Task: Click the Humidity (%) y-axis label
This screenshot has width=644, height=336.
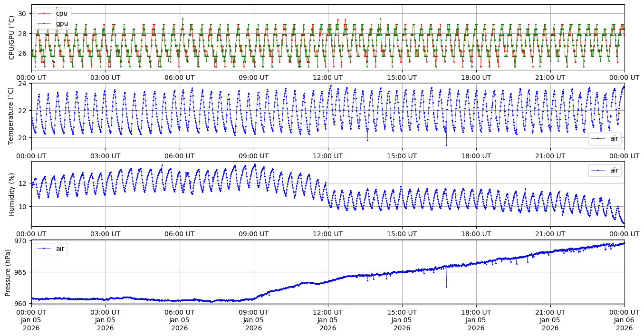Action: click(12, 194)
